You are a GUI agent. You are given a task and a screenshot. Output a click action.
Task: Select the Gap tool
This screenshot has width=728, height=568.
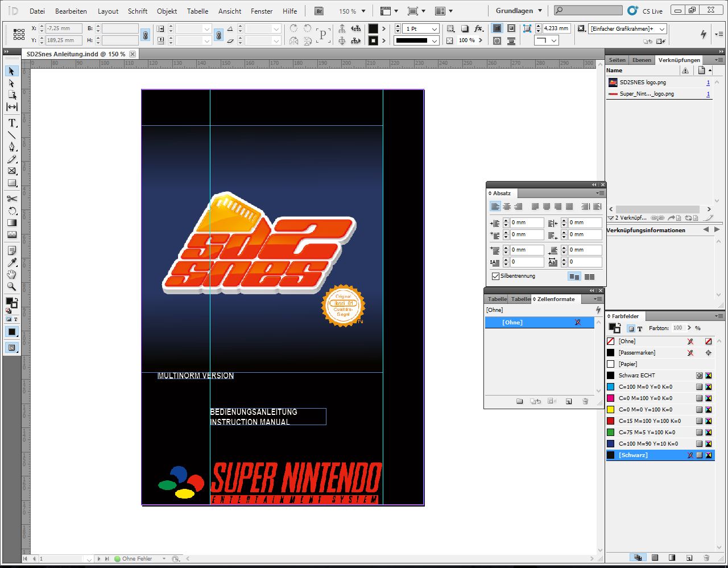[x=11, y=107]
